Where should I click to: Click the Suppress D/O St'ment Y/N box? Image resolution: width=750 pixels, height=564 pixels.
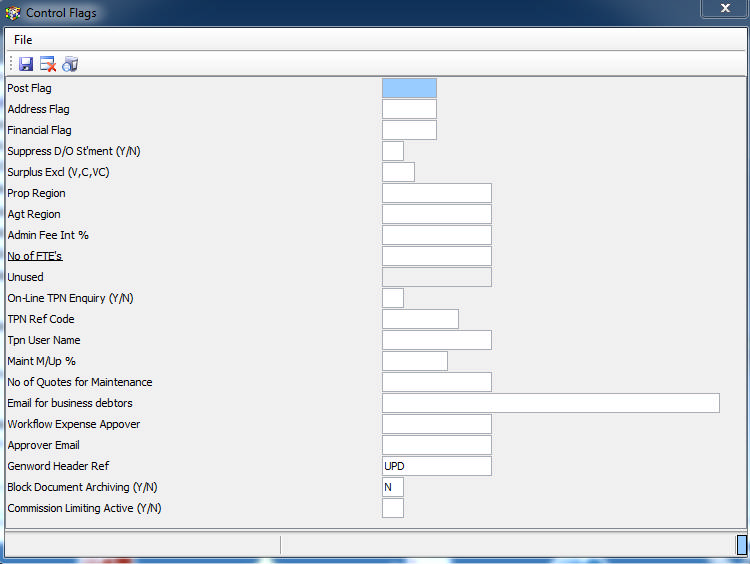pos(393,151)
